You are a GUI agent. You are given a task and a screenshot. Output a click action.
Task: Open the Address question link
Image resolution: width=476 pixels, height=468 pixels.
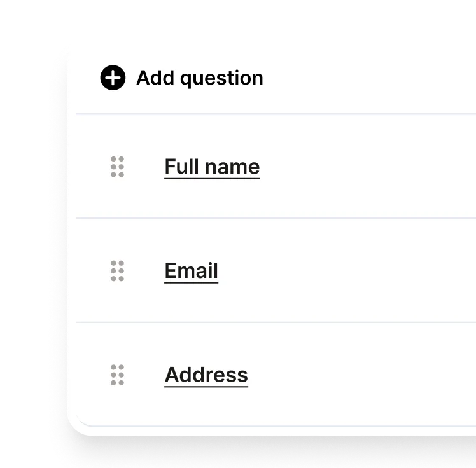tap(206, 375)
